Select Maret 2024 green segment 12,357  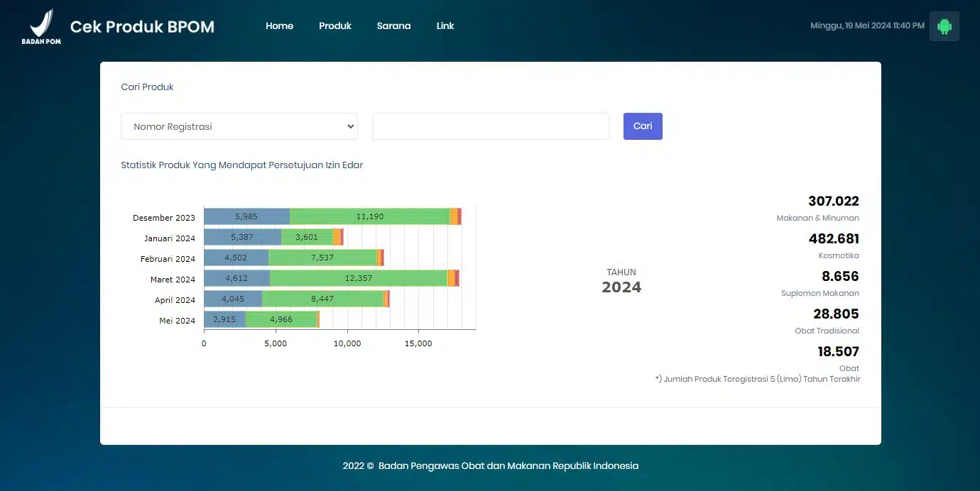[359, 278]
